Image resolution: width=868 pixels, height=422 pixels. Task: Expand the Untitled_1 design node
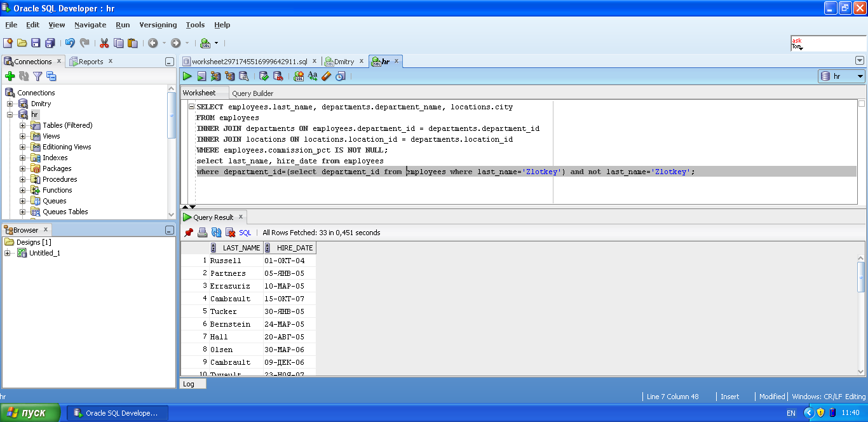pyautogui.click(x=8, y=253)
